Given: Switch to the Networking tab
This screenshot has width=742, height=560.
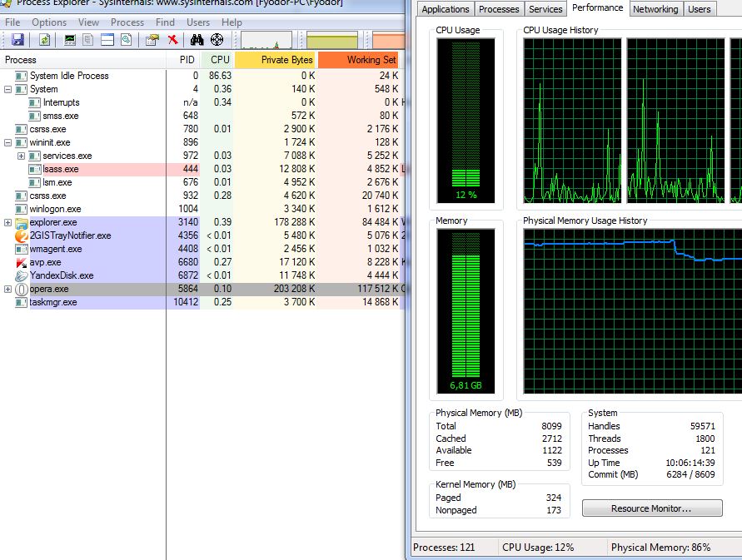Looking at the screenshot, I should coord(655,9).
